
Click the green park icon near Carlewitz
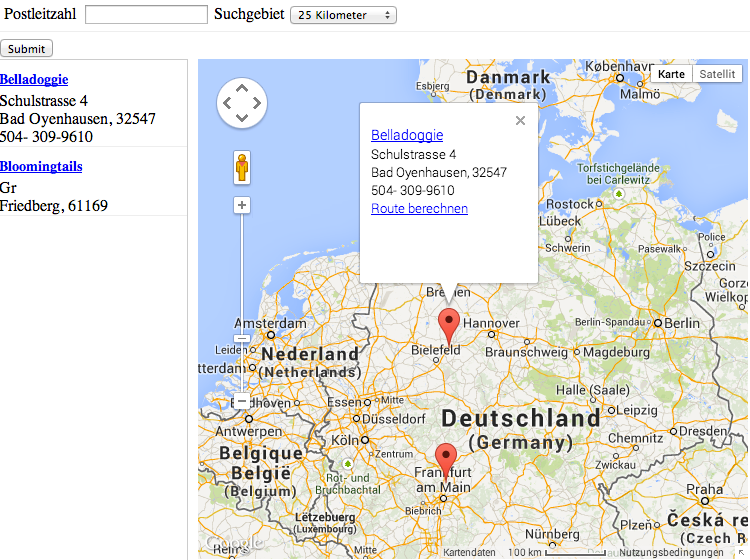pyautogui.click(x=619, y=194)
